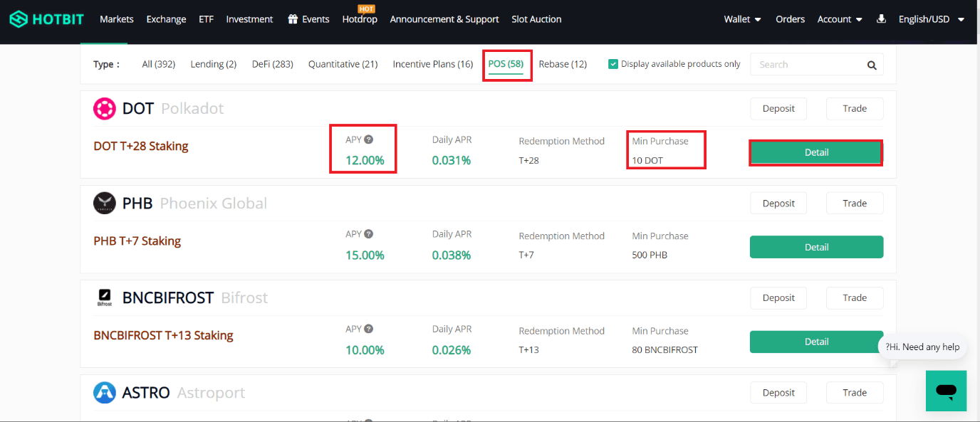
Task: Expand the Account dropdown
Action: point(840,19)
